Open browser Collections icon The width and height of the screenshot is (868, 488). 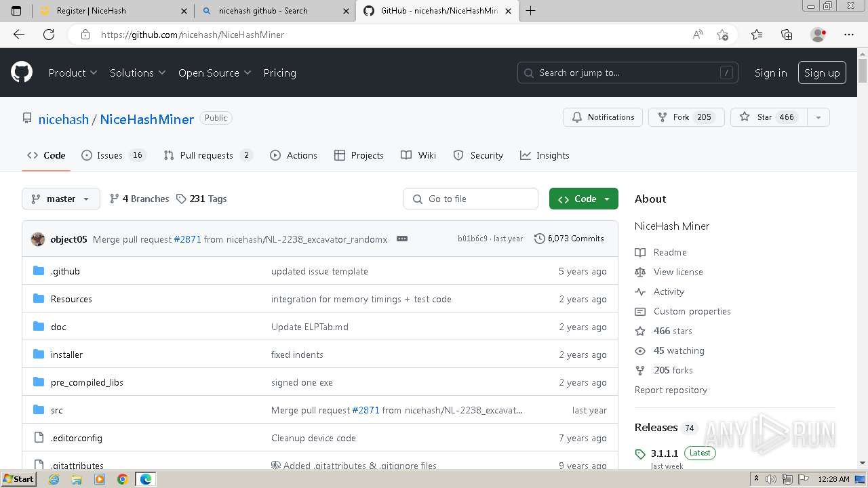787,35
